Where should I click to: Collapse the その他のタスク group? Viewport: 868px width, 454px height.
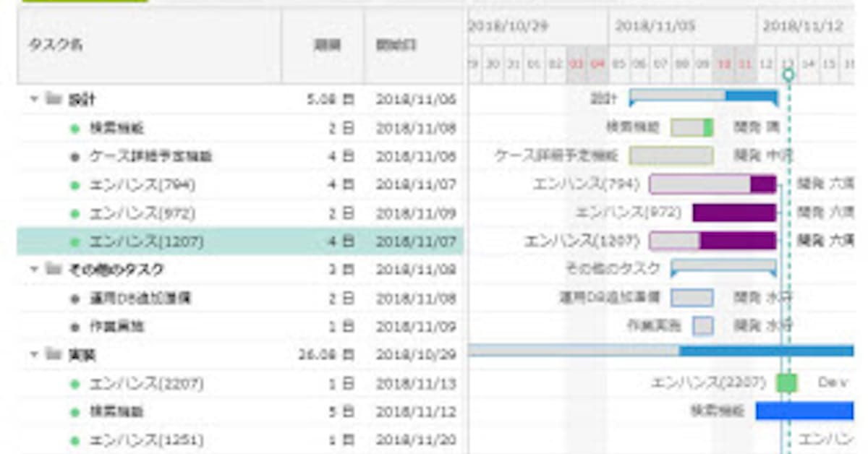click(x=34, y=270)
